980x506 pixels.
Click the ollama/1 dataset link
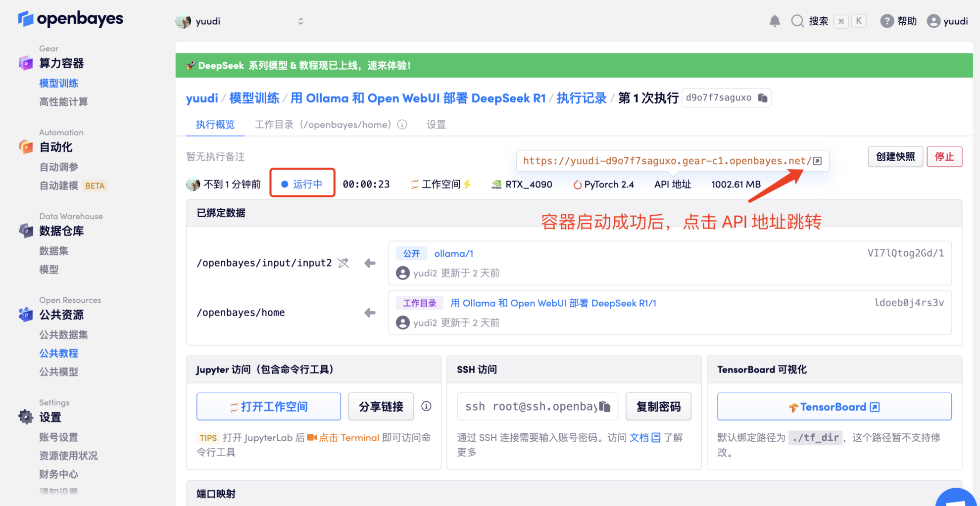(x=453, y=254)
